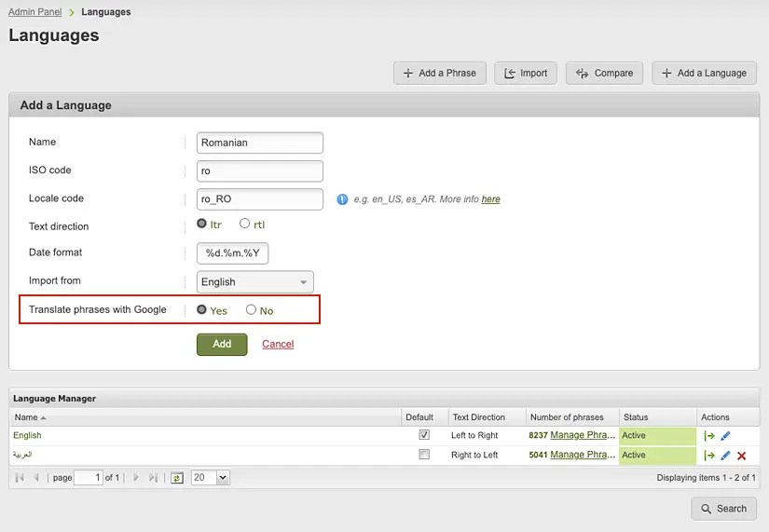Click edit pencil icon in English row
The width and height of the screenshot is (769, 532).
click(725, 435)
